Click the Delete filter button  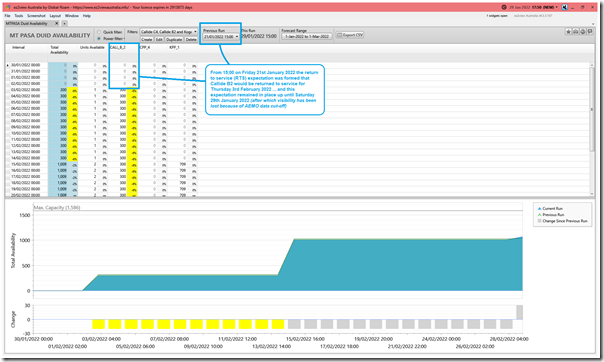pyautogui.click(x=191, y=40)
